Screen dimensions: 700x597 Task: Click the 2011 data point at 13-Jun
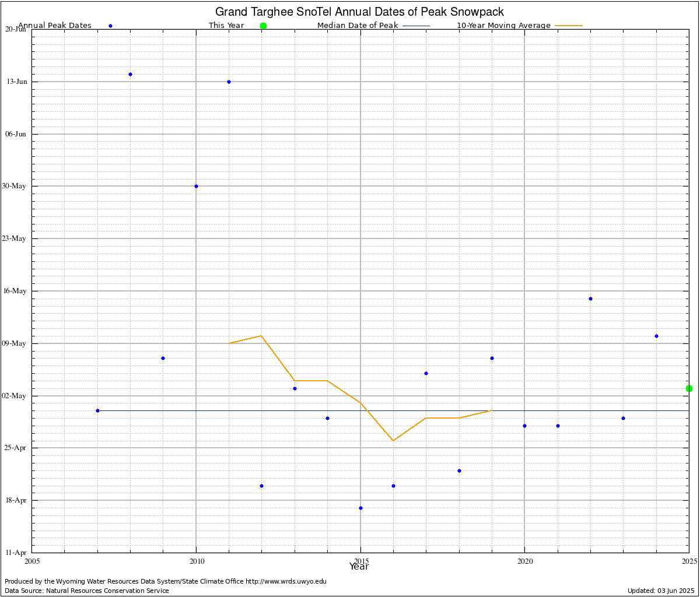click(x=229, y=82)
